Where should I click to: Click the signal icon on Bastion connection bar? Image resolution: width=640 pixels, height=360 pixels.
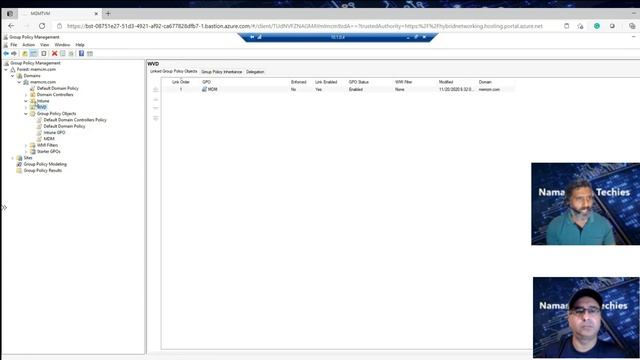(x=260, y=37)
